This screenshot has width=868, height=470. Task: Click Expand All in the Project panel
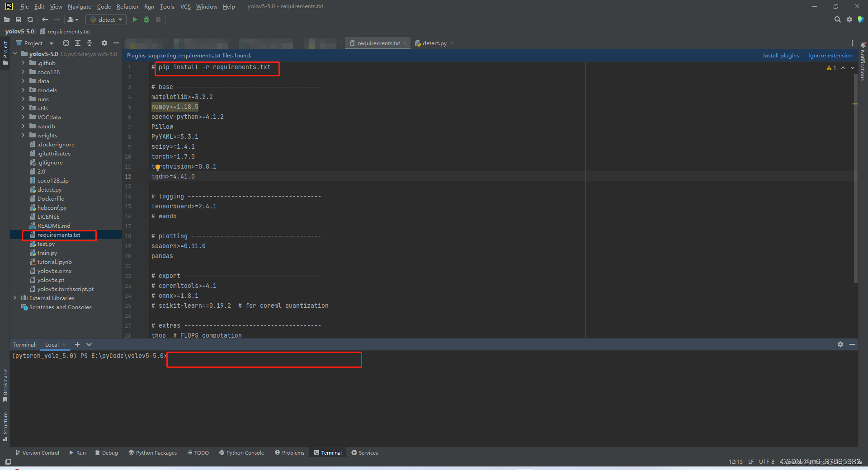click(78, 43)
